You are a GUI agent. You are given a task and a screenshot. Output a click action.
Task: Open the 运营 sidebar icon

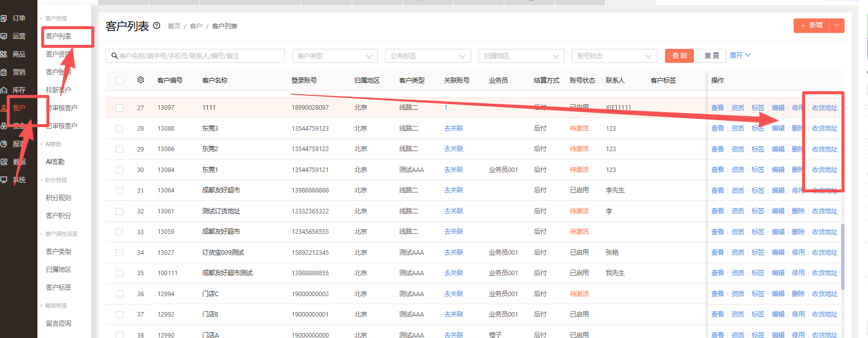tap(3, 36)
